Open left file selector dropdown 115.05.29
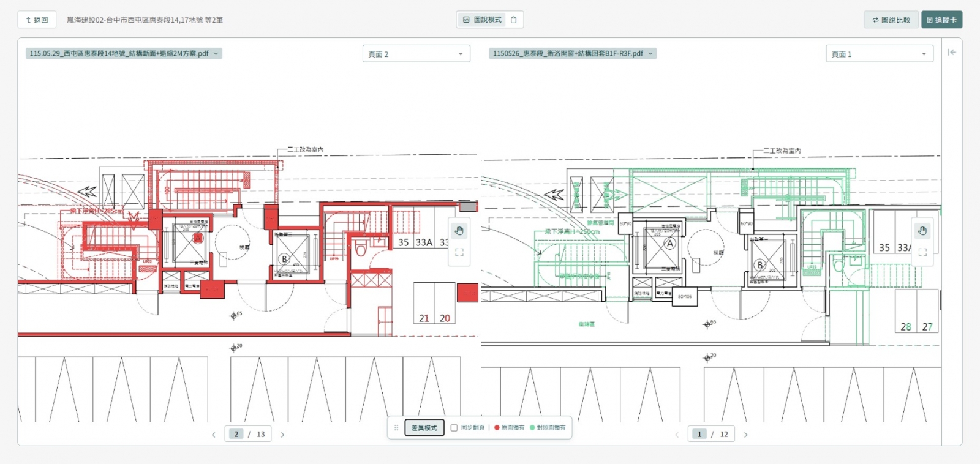 (x=124, y=53)
